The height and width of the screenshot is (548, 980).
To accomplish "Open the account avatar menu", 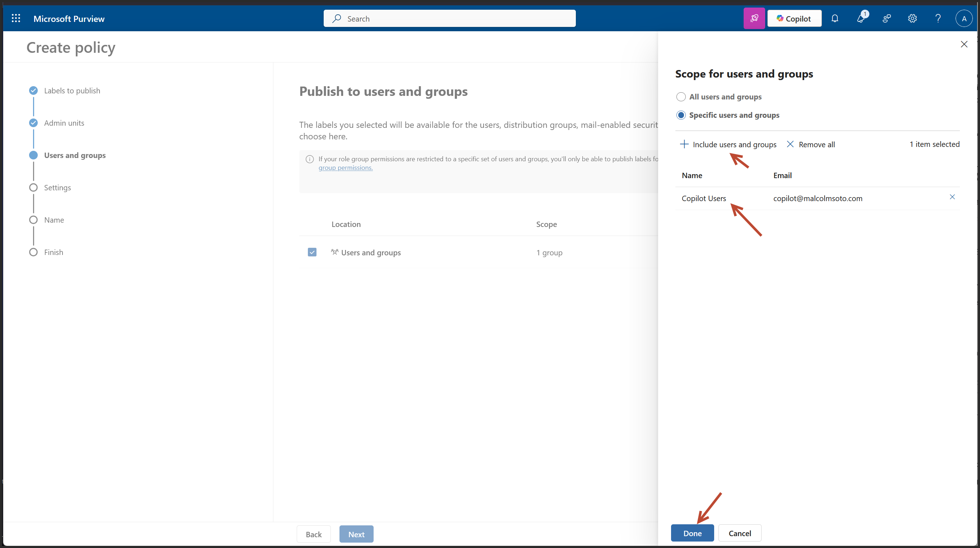I will point(963,18).
